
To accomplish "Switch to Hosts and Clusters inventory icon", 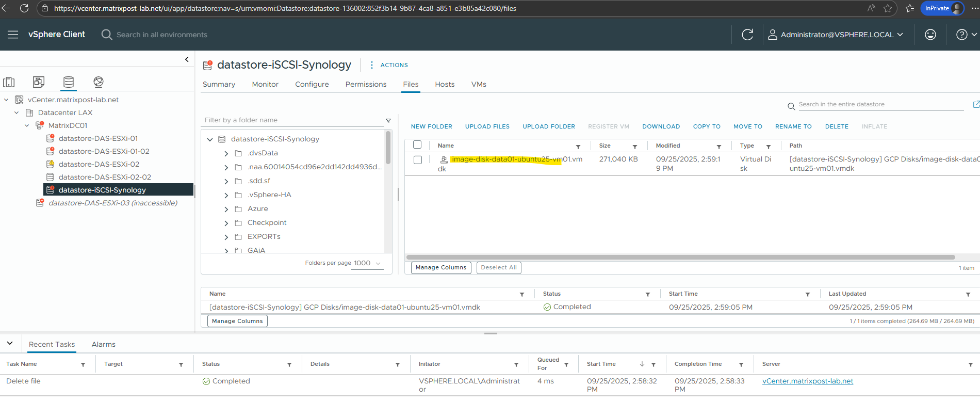I will point(9,82).
